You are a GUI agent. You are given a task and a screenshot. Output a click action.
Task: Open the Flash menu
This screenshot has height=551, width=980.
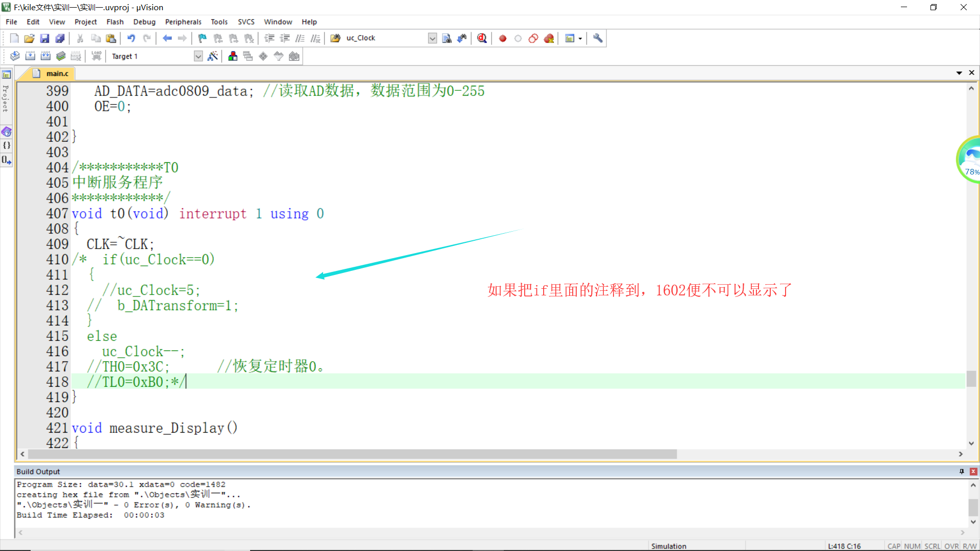point(115,22)
